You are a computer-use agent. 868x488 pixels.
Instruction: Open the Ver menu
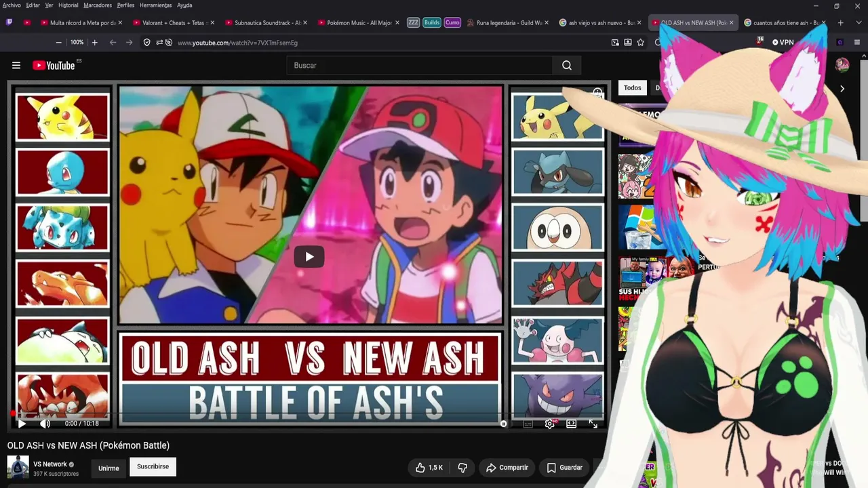pos(49,5)
